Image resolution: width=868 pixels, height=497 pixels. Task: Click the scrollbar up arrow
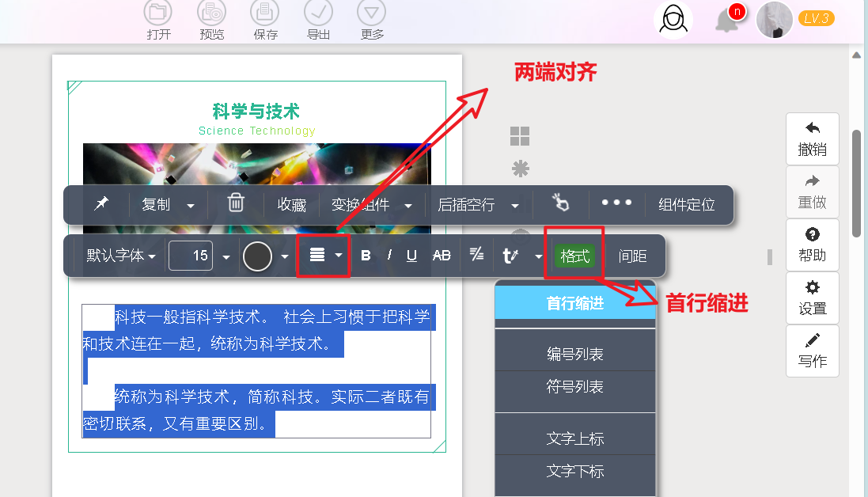[856, 55]
